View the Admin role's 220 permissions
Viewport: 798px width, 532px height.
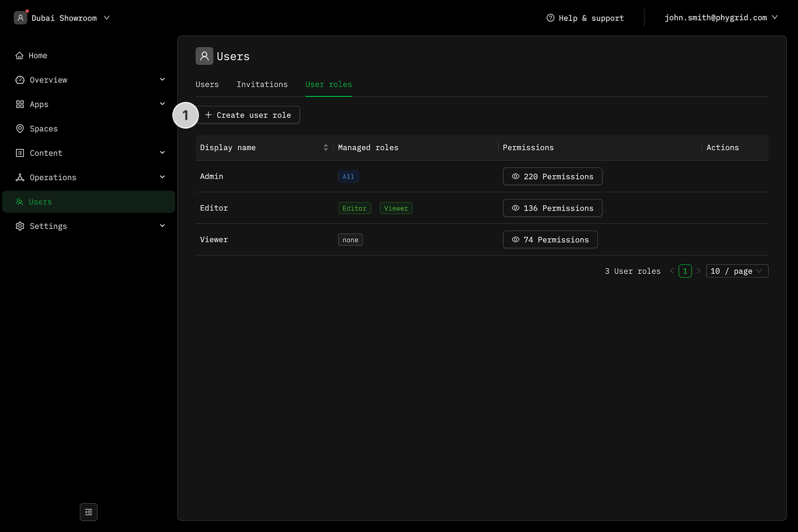tap(552, 176)
